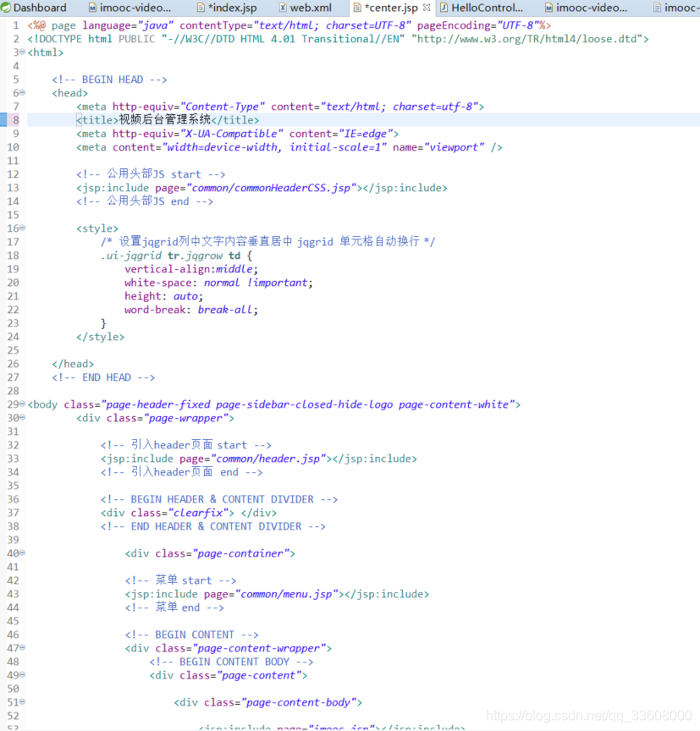
Task: Collapse page-content-wrapper div at line 47
Action: click(22, 647)
